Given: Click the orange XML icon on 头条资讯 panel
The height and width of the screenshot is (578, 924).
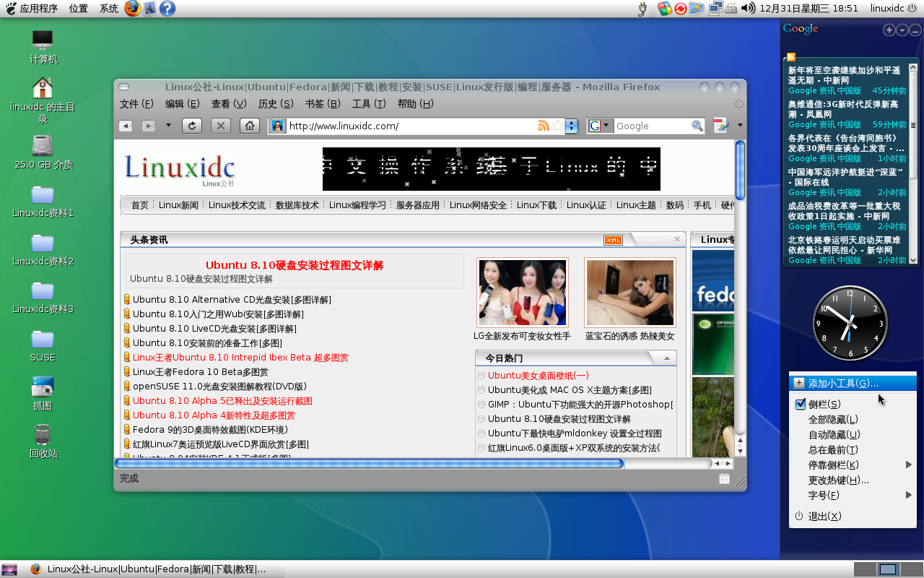Looking at the screenshot, I should [612, 239].
